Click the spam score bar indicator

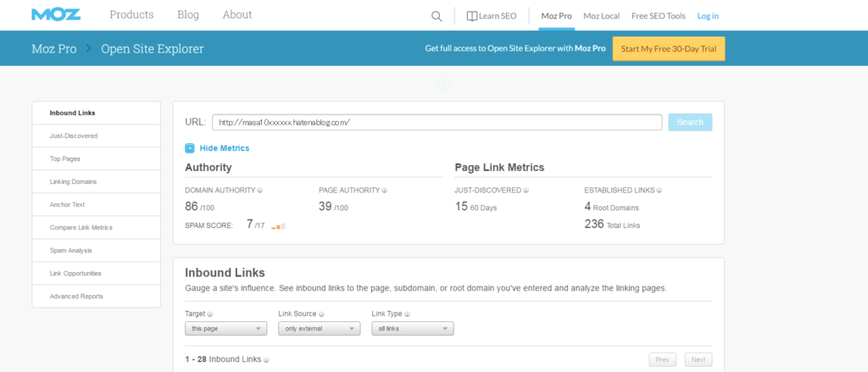278,226
